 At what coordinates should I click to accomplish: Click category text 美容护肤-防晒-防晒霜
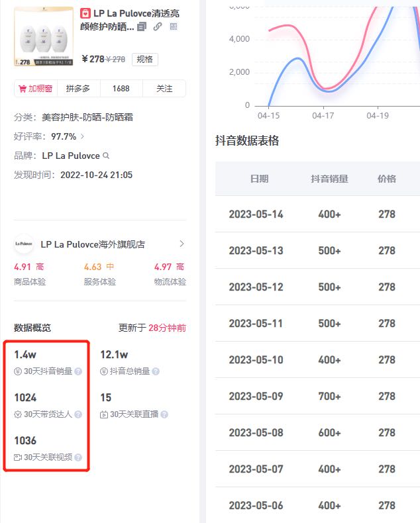click(87, 117)
